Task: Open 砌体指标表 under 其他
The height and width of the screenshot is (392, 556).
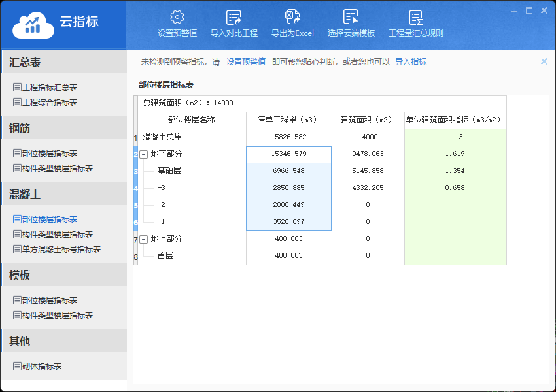Action: (x=37, y=366)
